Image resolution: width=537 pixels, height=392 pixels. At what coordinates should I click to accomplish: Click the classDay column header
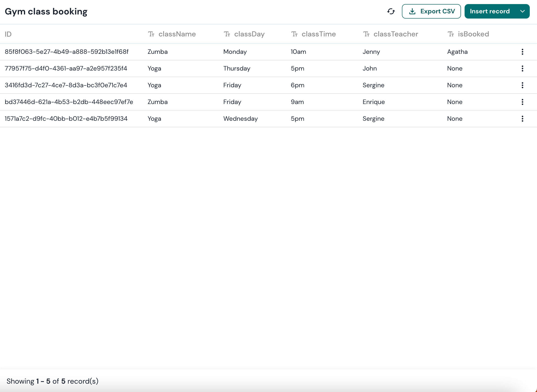pyautogui.click(x=249, y=34)
